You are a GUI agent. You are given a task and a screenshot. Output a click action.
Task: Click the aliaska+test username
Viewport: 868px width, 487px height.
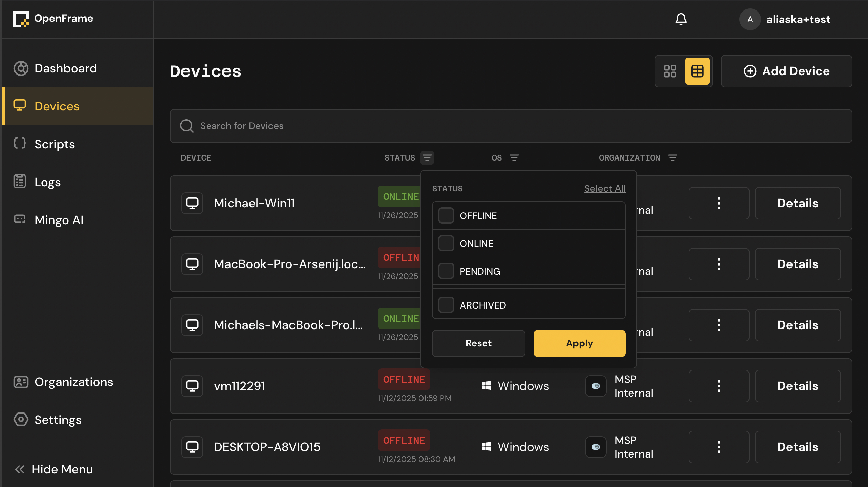(798, 20)
